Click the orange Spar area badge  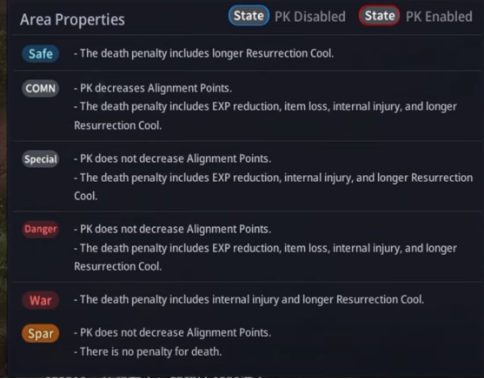pyautogui.click(x=40, y=333)
